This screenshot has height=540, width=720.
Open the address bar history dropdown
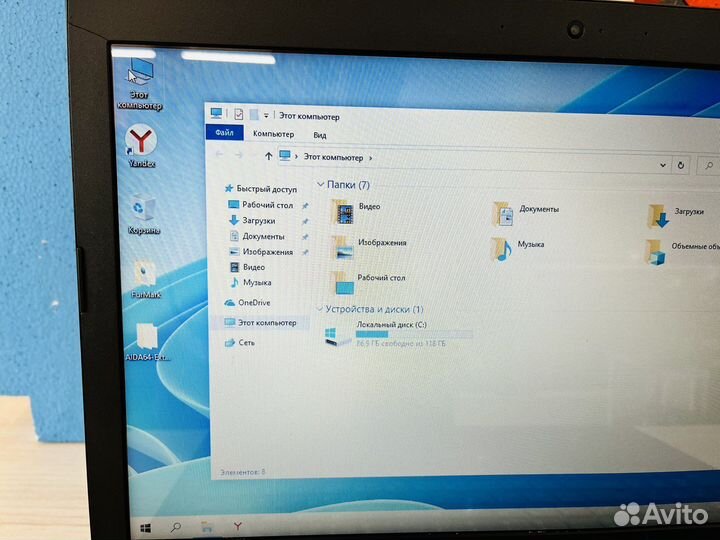[663, 162]
